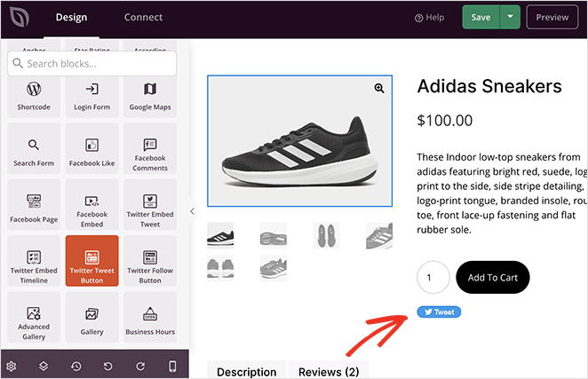Viewport: 588px width, 379px height.
Task: Open the Description tab
Action: [x=246, y=371]
